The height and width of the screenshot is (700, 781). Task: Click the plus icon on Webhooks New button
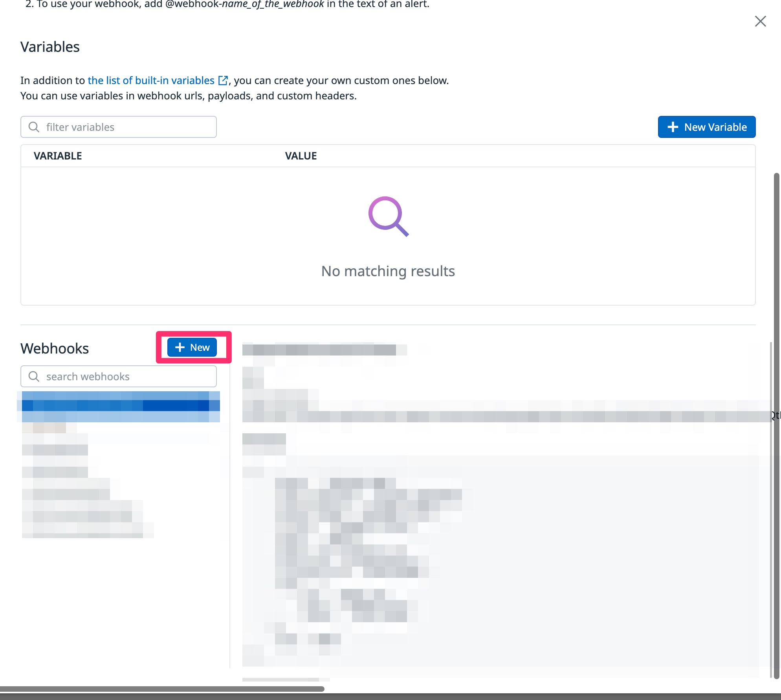[180, 347]
